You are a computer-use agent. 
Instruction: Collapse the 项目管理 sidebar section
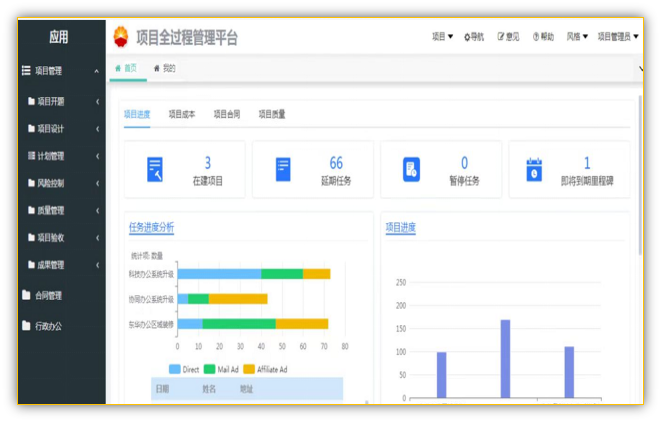click(x=97, y=71)
